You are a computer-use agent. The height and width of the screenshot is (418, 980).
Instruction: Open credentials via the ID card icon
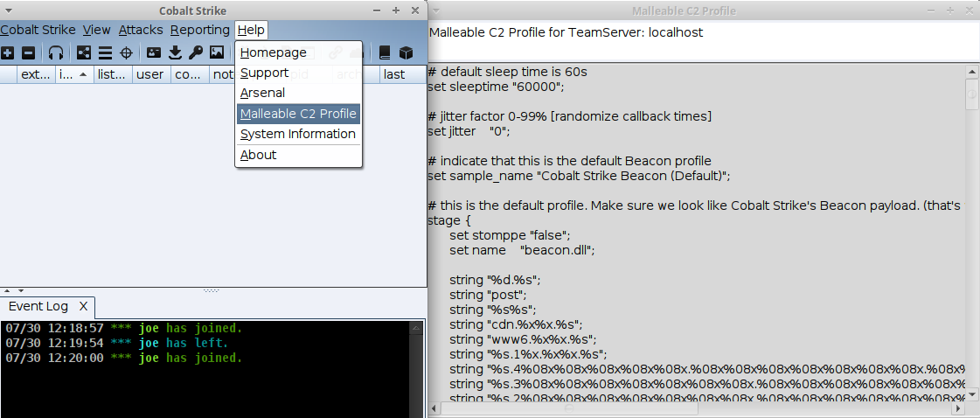pos(154,53)
